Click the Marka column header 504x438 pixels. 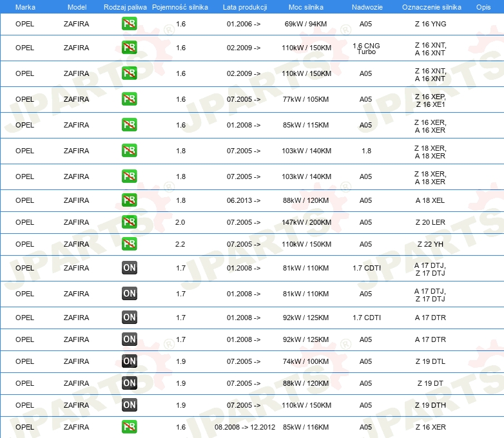coord(25,7)
